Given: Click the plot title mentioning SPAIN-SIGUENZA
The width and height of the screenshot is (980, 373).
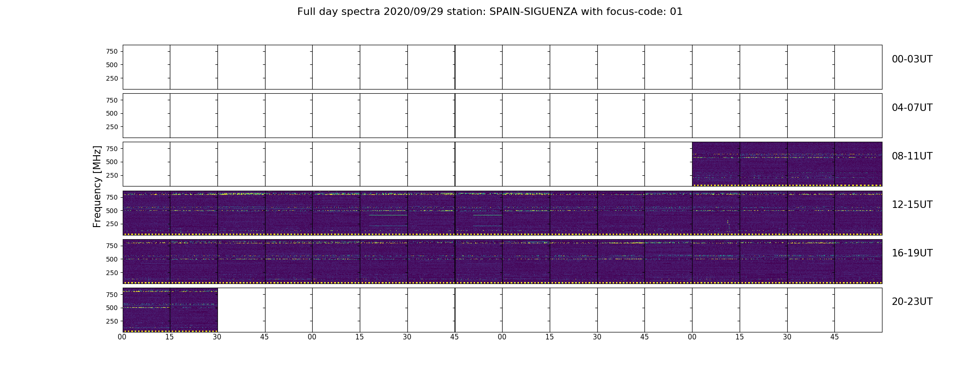Looking at the screenshot, I should (x=490, y=12).
